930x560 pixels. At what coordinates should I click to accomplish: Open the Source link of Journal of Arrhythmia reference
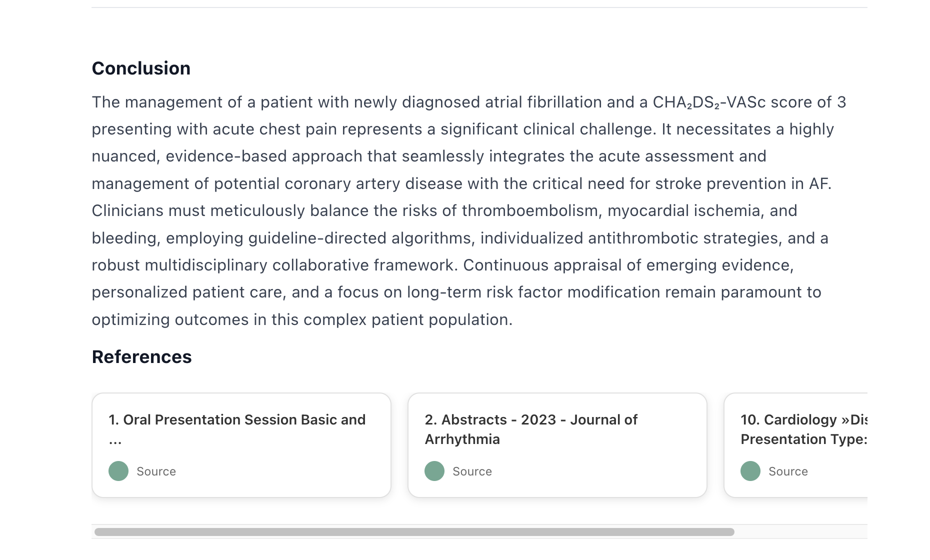(x=472, y=471)
